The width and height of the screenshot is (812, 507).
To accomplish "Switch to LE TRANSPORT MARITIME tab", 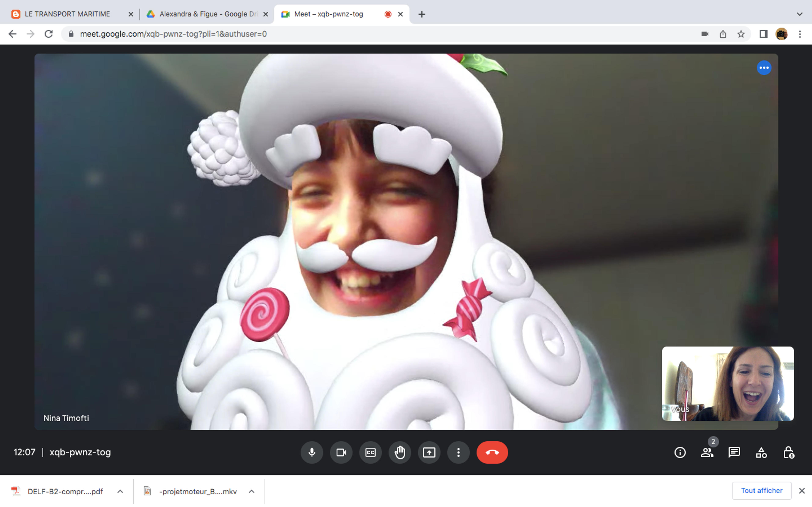I will coord(67,14).
